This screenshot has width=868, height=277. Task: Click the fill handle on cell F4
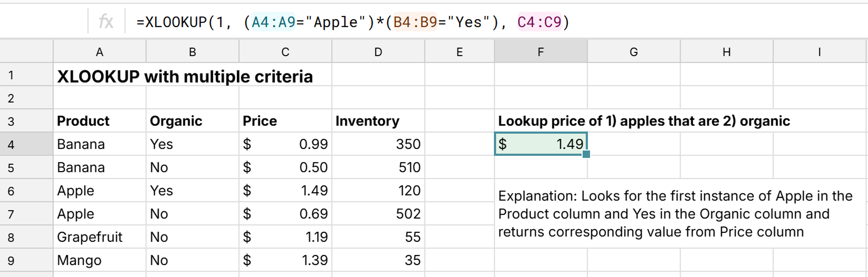coord(586,155)
